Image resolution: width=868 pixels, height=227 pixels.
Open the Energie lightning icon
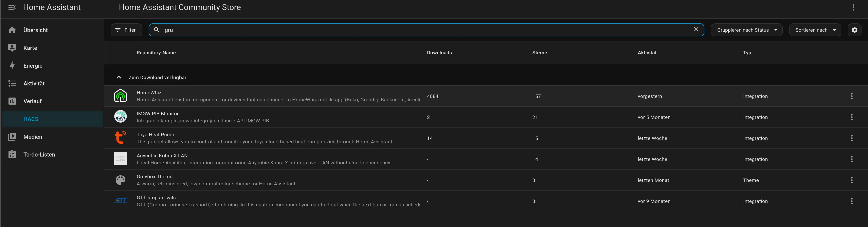click(x=12, y=66)
